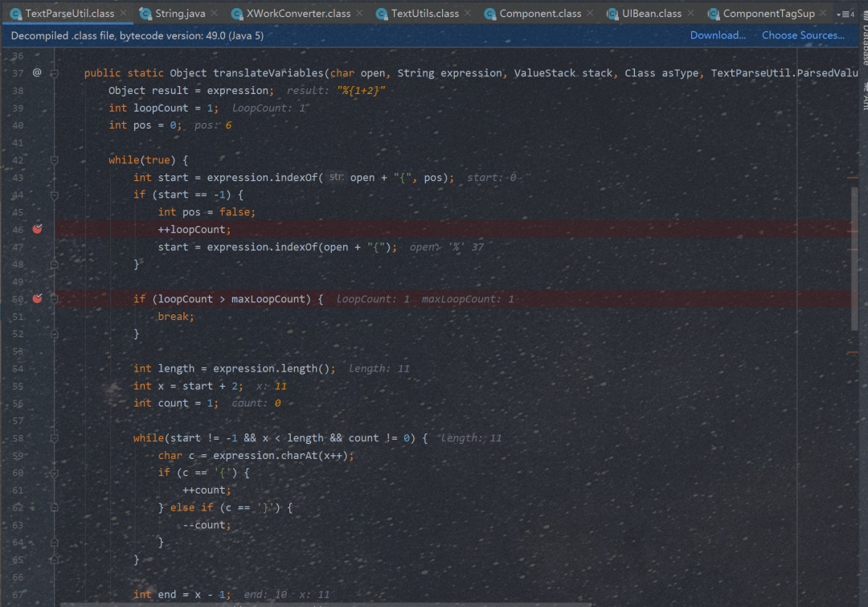
Task: Click the result debug value "%{1+2}"
Action: coord(360,90)
